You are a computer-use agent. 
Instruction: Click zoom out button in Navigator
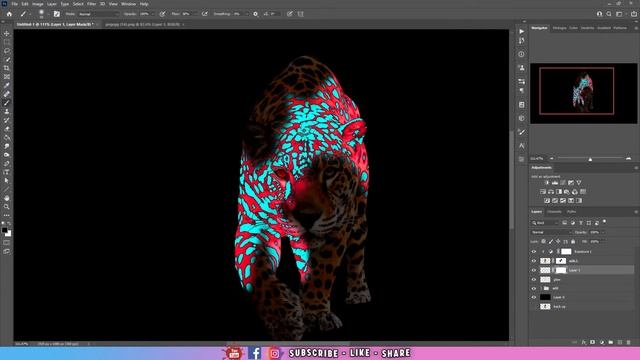click(x=552, y=158)
